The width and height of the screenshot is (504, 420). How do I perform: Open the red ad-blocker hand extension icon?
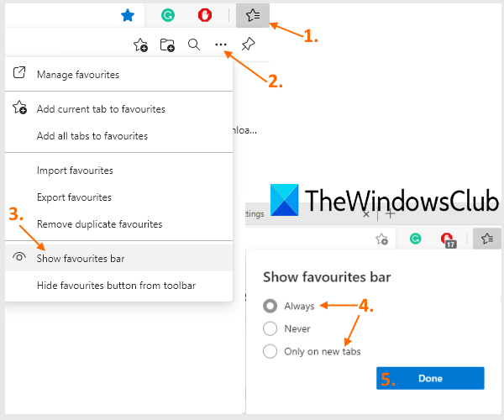205,15
